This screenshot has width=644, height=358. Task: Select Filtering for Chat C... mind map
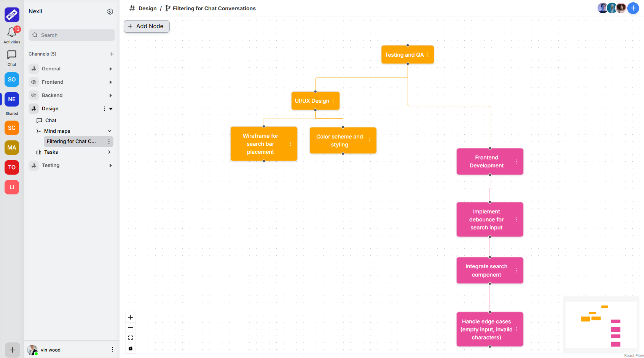(71, 142)
